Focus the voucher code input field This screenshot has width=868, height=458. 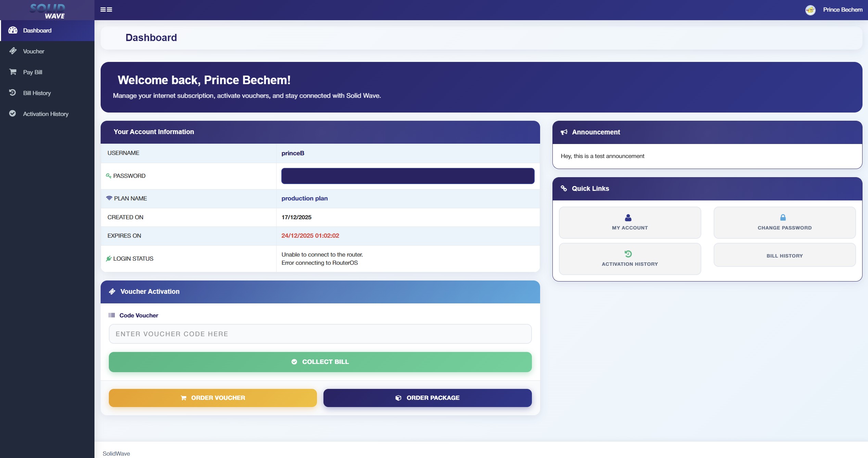320,334
